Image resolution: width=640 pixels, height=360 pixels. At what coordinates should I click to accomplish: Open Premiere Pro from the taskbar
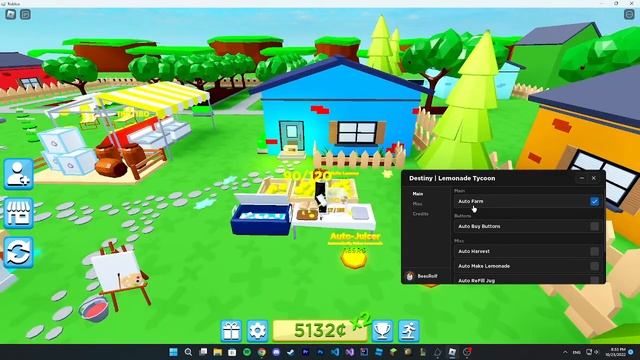pos(305,352)
